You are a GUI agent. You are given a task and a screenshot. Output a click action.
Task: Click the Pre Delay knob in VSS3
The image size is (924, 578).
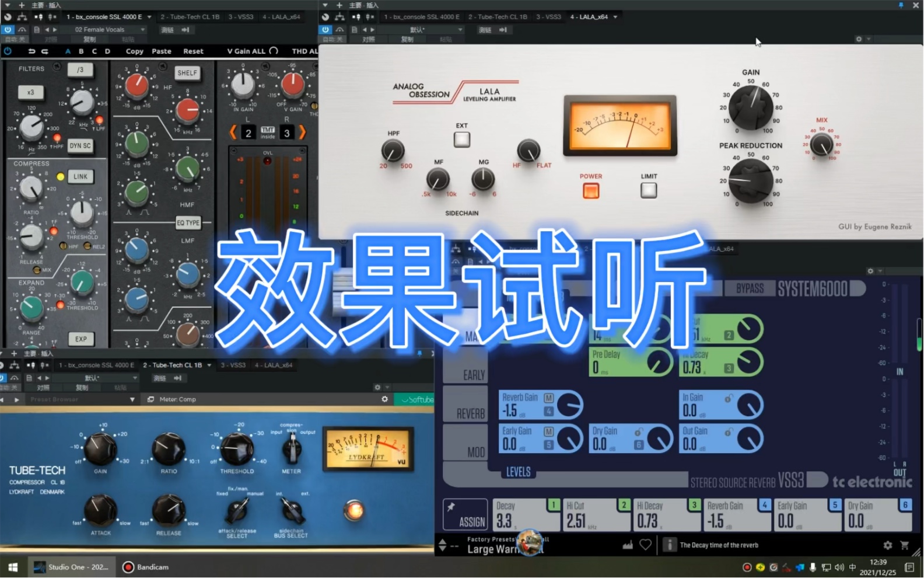[x=659, y=362]
